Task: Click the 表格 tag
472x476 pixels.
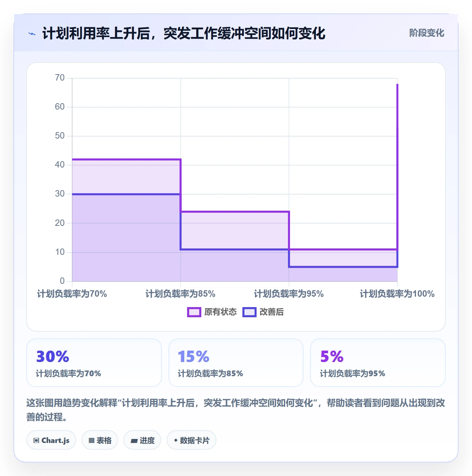Action: 100,440
